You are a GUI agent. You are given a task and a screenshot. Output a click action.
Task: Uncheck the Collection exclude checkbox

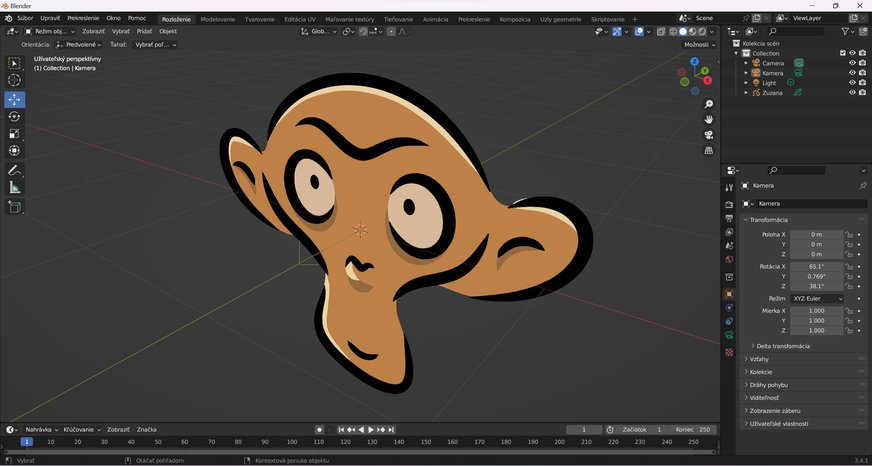842,53
